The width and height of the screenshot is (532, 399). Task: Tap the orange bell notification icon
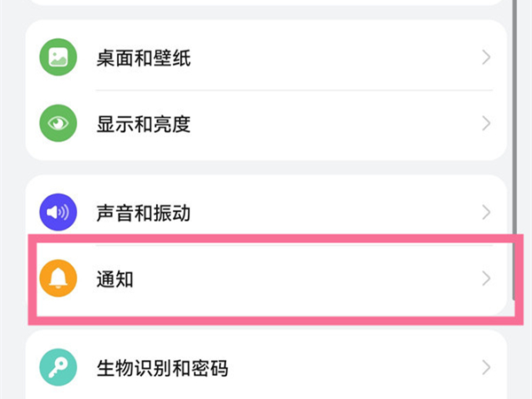pos(59,279)
